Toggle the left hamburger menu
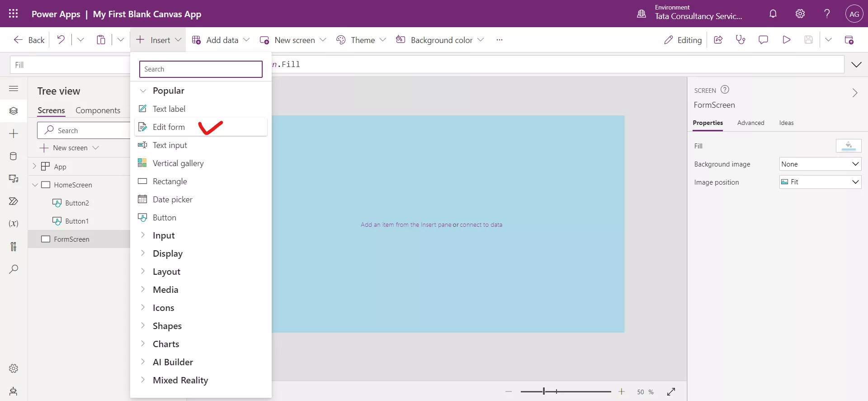 click(14, 88)
